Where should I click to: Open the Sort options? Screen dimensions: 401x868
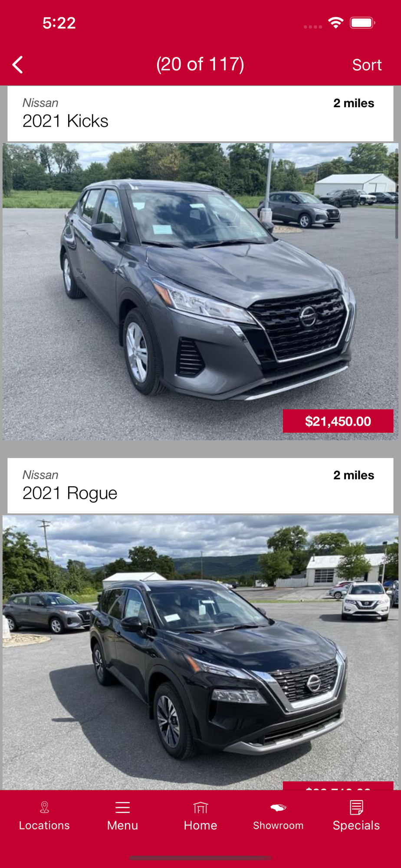(367, 65)
